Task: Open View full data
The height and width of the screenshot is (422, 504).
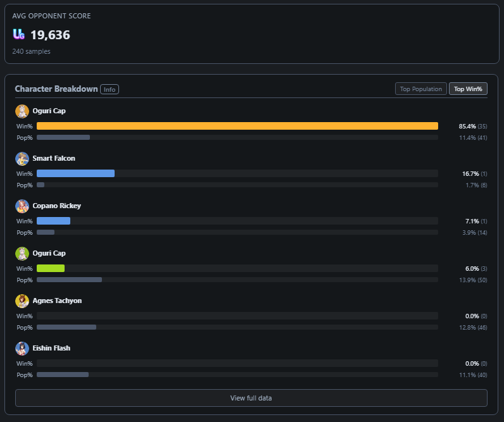Action: tap(251, 398)
